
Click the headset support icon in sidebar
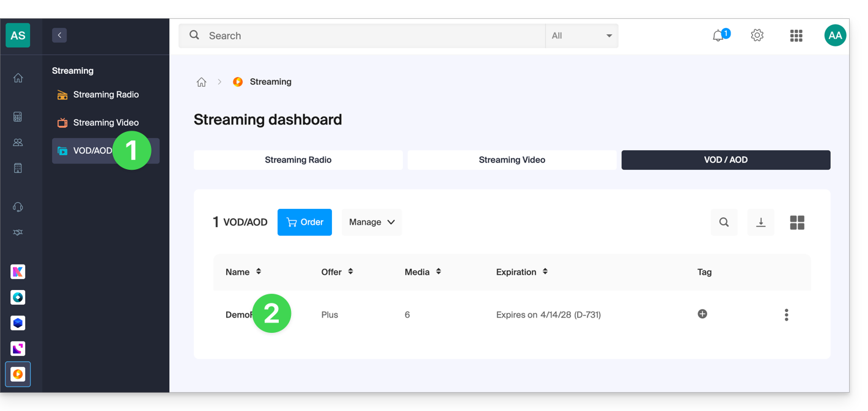18,207
